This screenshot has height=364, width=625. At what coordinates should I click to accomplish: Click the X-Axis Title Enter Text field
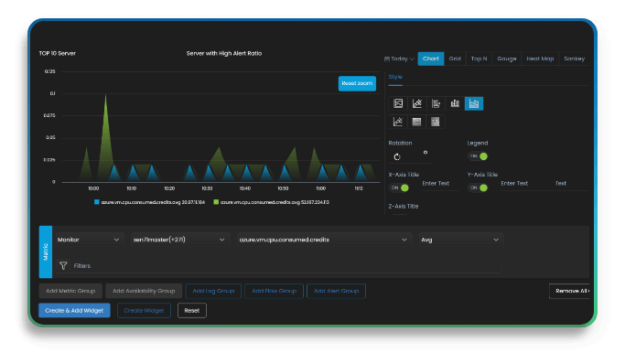pos(440,184)
